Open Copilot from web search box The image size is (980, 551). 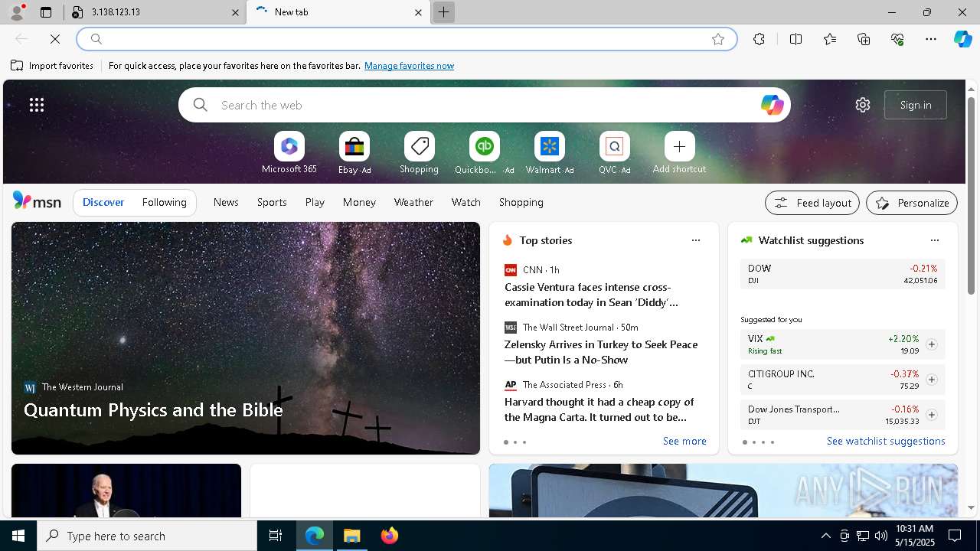pyautogui.click(x=772, y=105)
